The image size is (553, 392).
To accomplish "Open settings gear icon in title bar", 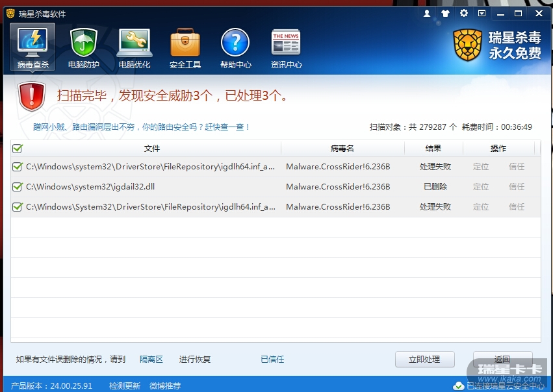I will pos(464,14).
